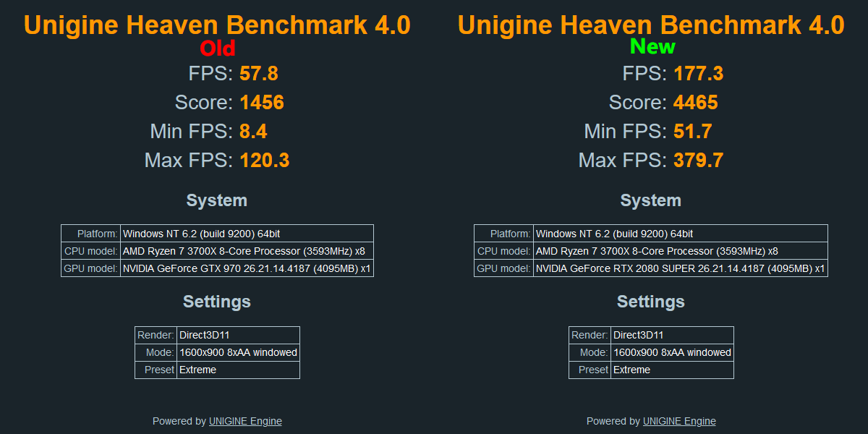Click the RTX 2080 SUPER GPU model cell
Image resolution: width=868 pixels, height=434 pixels.
point(681,268)
